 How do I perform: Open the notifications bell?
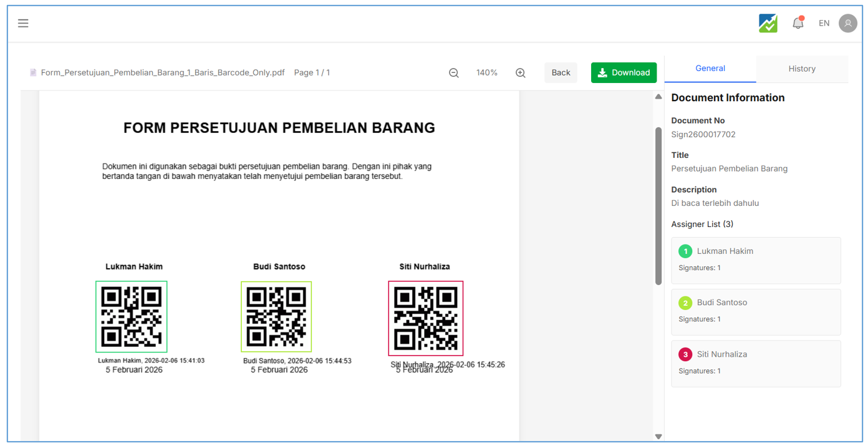pos(798,23)
